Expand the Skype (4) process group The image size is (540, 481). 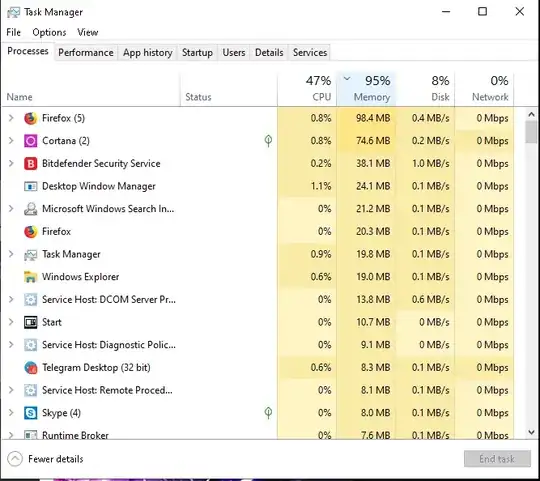[11, 413]
